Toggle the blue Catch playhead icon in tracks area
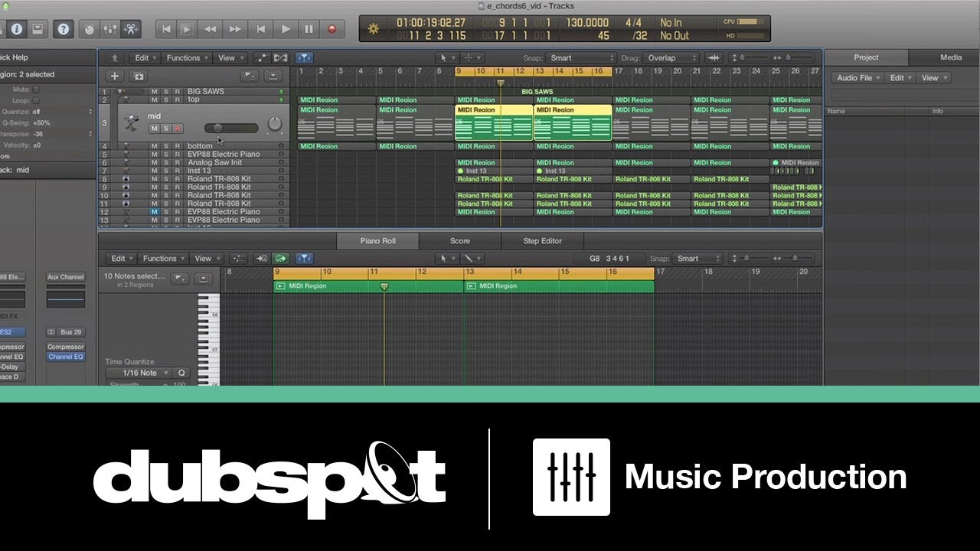Viewport: 980px width, 551px height. pyautogui.click(x=304, y=57)
